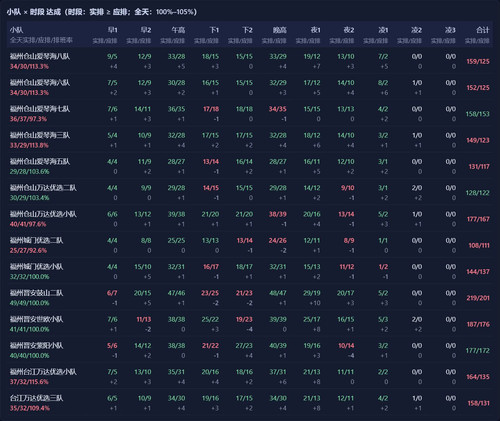Image resolution: width=500 pixels, height=421 pixels.
Task: Click total value 149/123
Action: [x=478, y=140]
